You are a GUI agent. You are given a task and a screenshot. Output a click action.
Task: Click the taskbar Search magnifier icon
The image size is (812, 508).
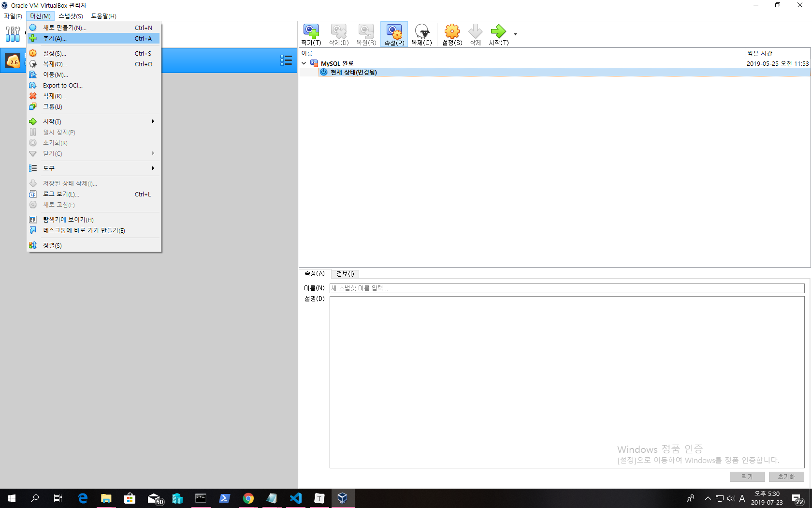click(35, 498)
